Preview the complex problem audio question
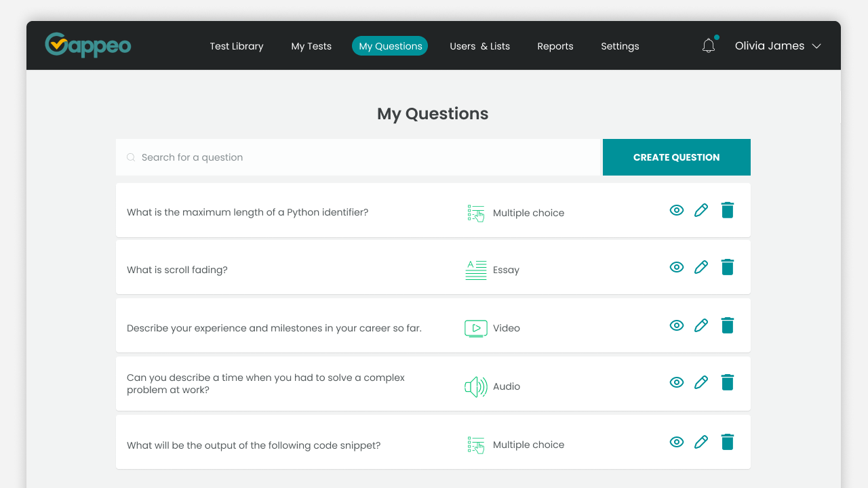 [x=676, y=382]
